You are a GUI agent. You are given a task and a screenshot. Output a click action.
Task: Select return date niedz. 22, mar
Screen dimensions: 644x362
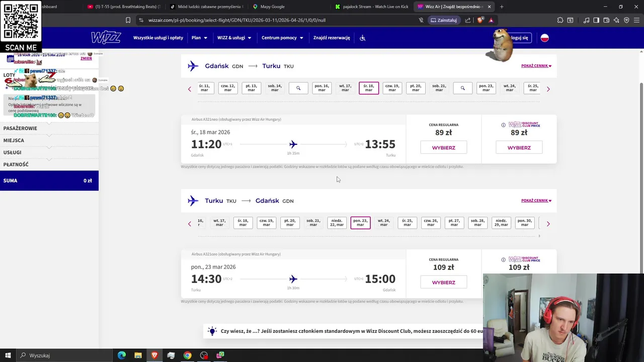337,223
